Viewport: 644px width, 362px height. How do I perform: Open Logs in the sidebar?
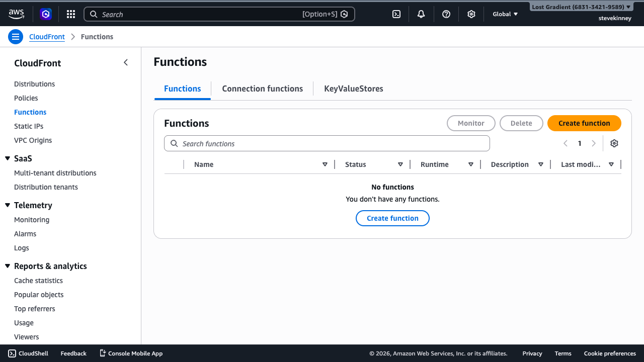tap(22, 248)
